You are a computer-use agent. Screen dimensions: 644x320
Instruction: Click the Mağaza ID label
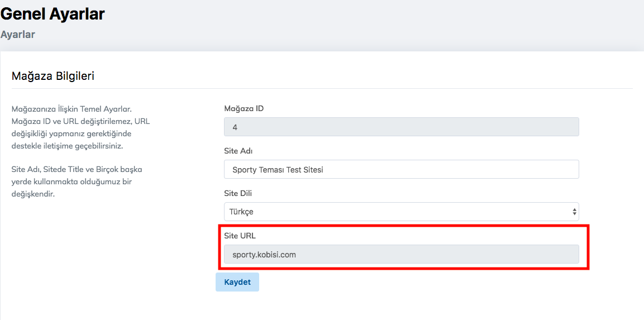tap(244, 108)
